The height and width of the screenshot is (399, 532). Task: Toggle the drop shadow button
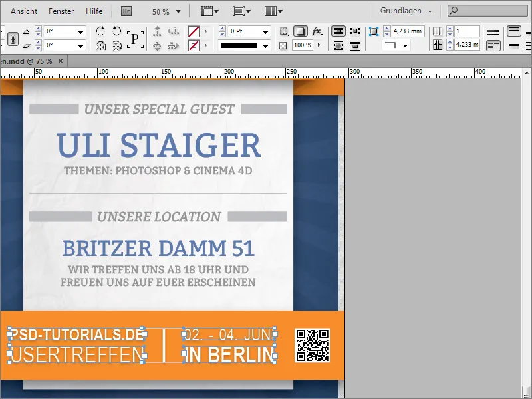(x=301, y=31)
